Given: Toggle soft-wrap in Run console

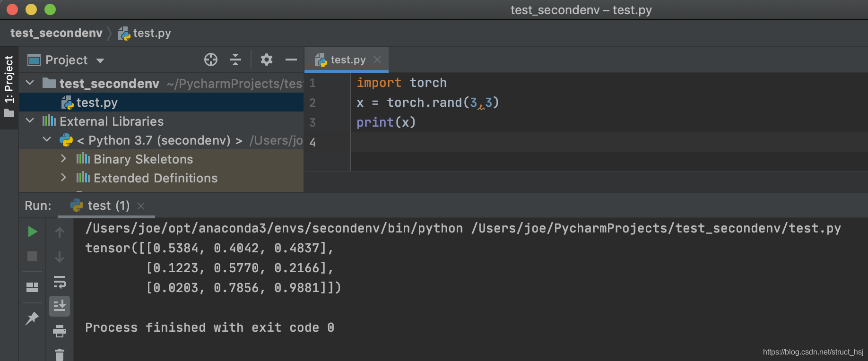Looking at the screenshot, I should 60,282.
